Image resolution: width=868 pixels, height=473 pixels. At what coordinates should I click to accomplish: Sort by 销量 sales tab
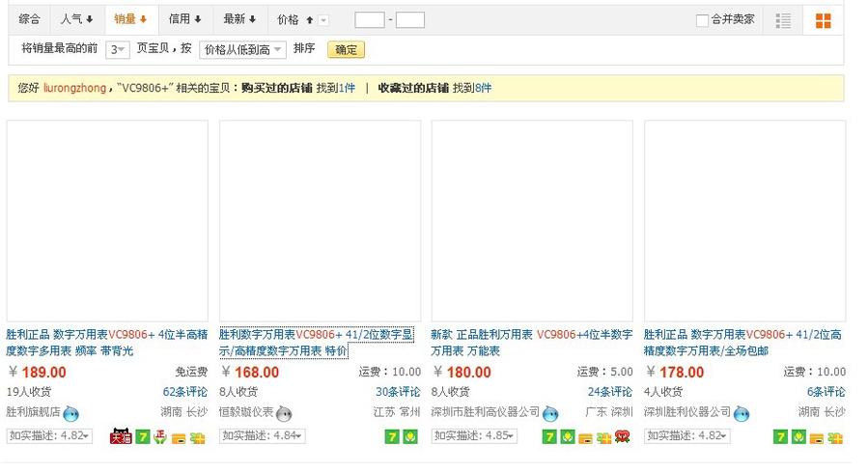coord(131,19)
